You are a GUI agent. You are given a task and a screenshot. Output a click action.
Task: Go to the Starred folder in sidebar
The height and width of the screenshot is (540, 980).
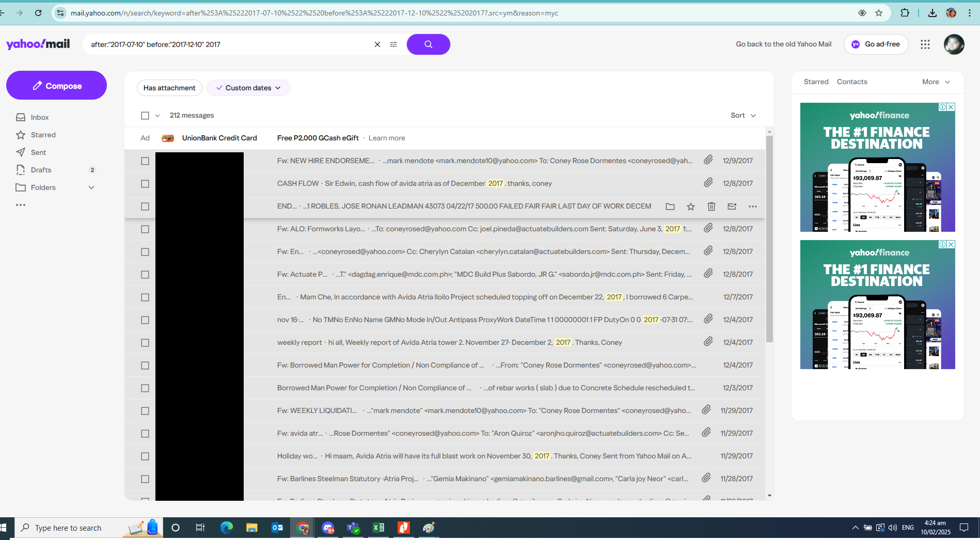pos(43,135)
